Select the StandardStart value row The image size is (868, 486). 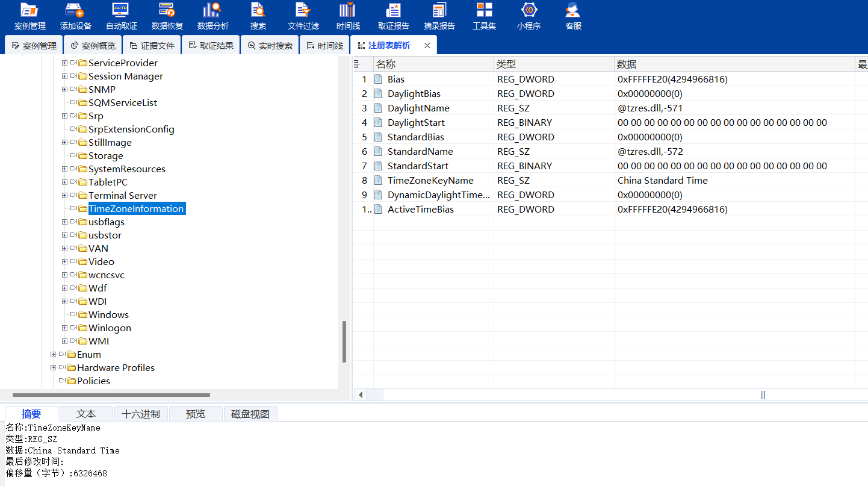pos(610,166)
